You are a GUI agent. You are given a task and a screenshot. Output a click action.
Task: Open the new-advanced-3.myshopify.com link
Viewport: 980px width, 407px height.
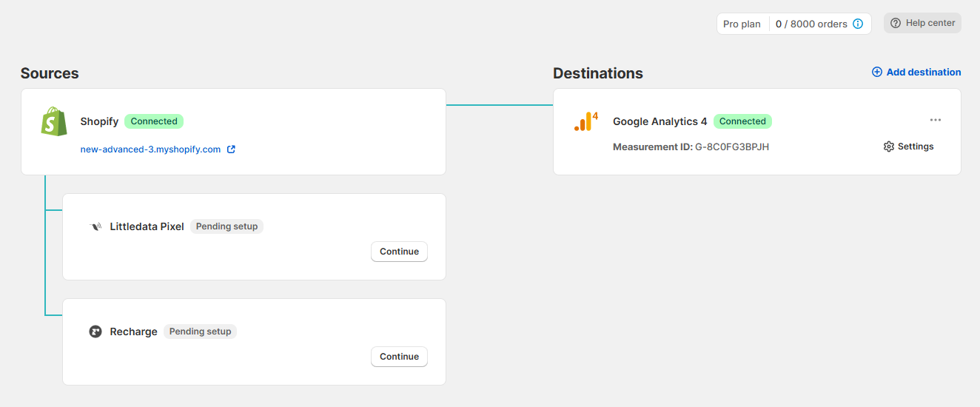click(x=150, y=149)
